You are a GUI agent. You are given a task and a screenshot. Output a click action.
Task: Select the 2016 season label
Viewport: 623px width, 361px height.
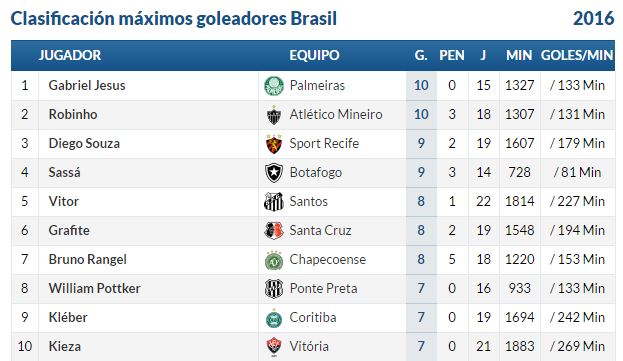click(x=593, y=19)
